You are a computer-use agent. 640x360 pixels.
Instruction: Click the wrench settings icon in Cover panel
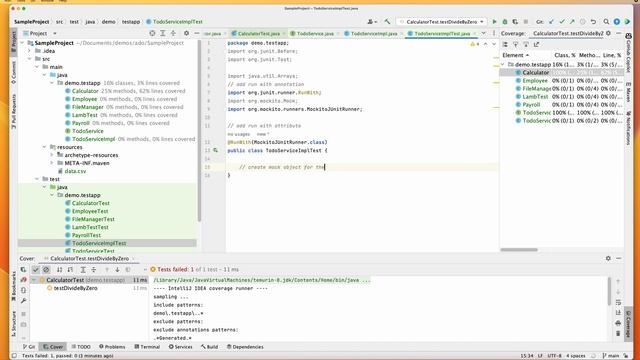[23, 301]
